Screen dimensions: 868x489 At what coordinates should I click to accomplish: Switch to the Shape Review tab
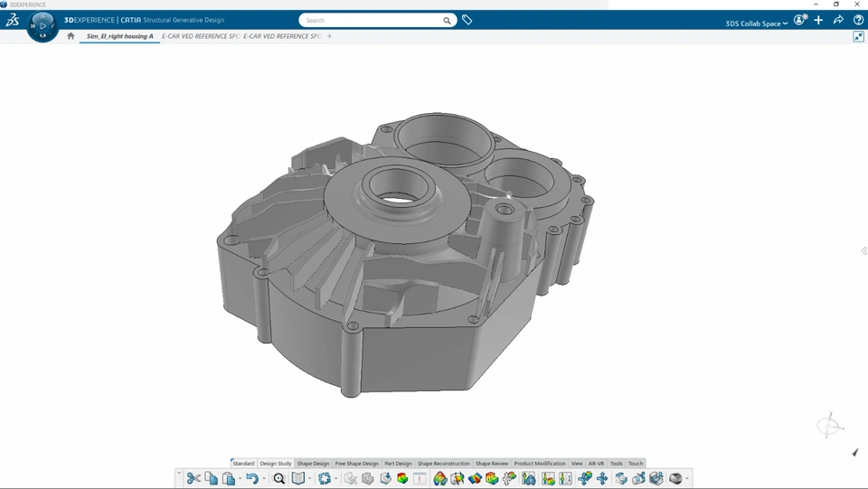click(x=492, y=463)
